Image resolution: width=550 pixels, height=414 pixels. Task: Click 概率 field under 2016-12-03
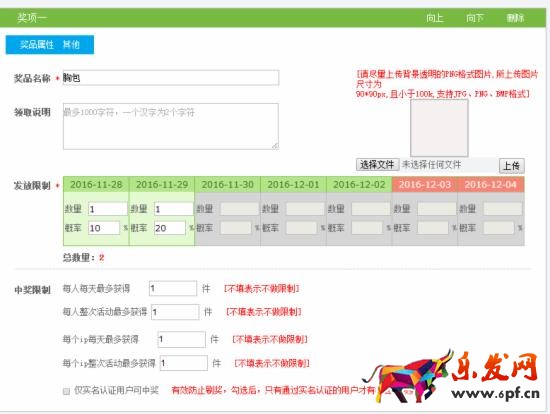433,228
